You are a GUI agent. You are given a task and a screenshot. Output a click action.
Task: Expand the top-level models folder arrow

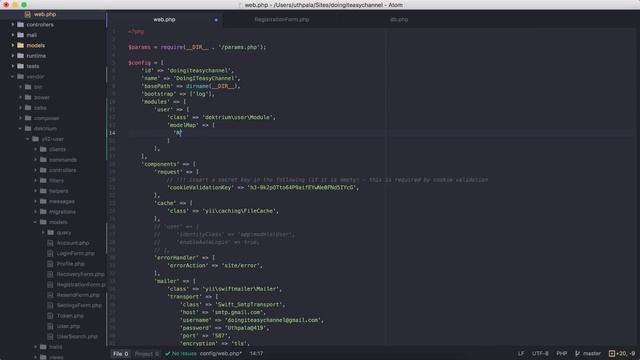click(13, 45)
